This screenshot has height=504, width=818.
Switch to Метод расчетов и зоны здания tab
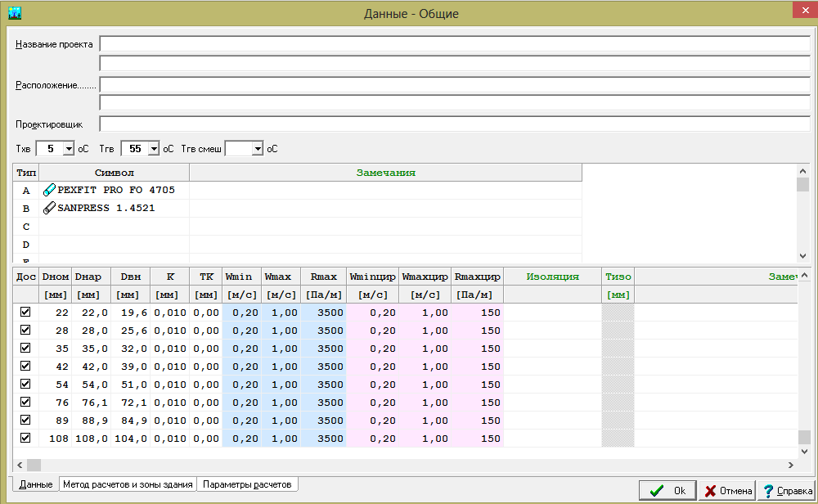128,484
